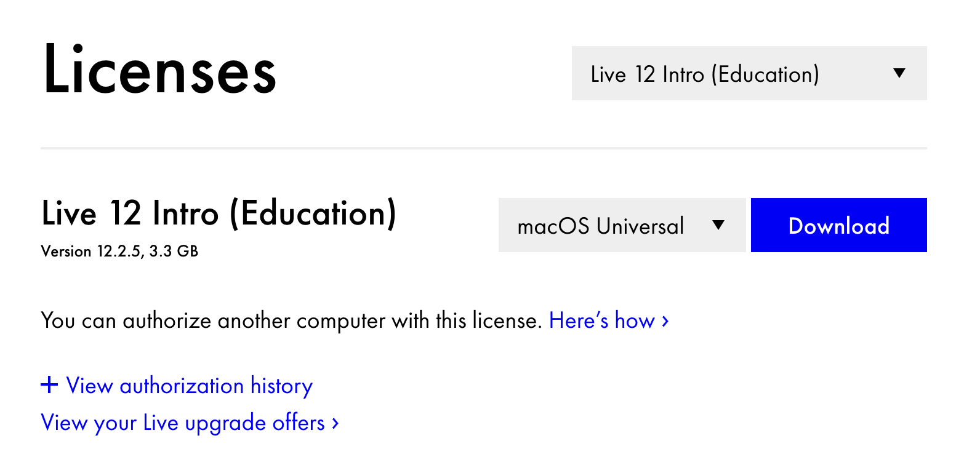Click the horizontal divider under the Licenses heading
The image size is (980, 465).
(x=484, y=148)
